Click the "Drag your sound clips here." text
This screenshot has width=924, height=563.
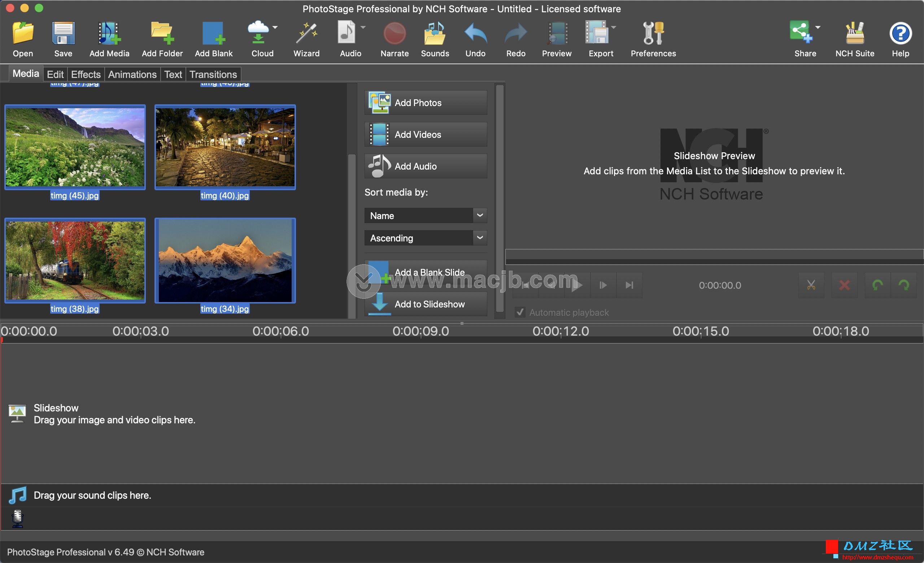(92, 495)
